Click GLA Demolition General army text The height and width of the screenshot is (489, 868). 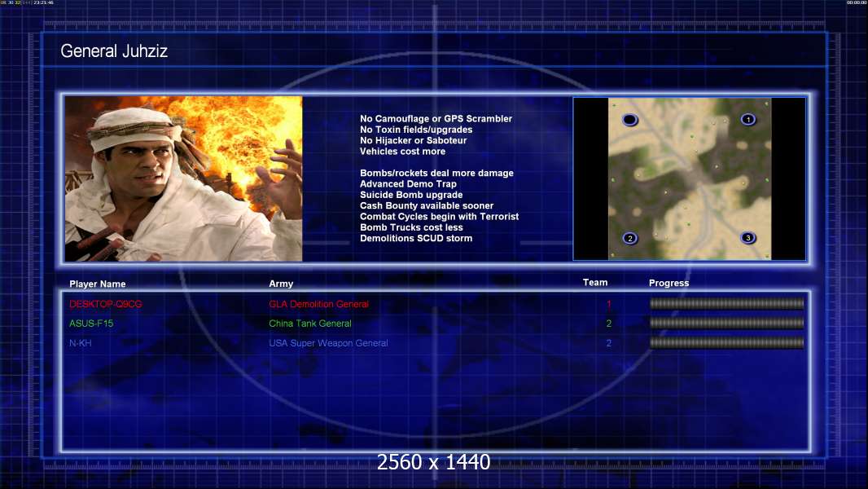click(x=319, y=304)
